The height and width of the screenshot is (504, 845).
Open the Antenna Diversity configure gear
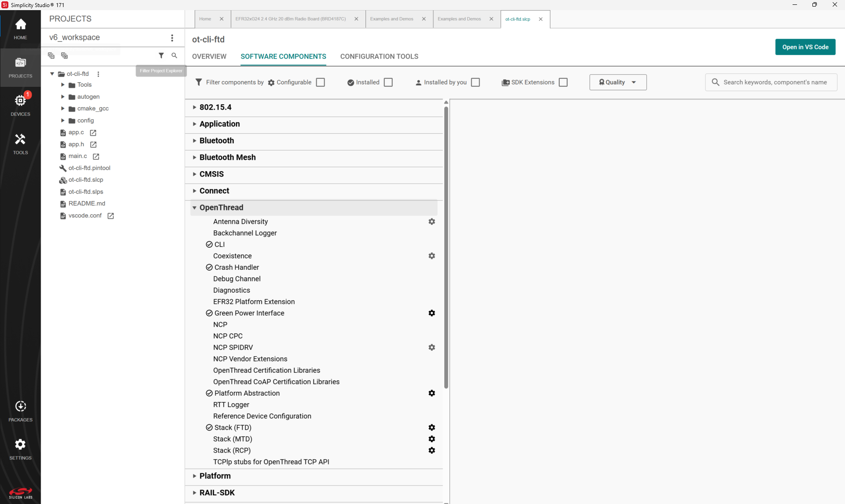pyautogui.click(x=432, y=221)
